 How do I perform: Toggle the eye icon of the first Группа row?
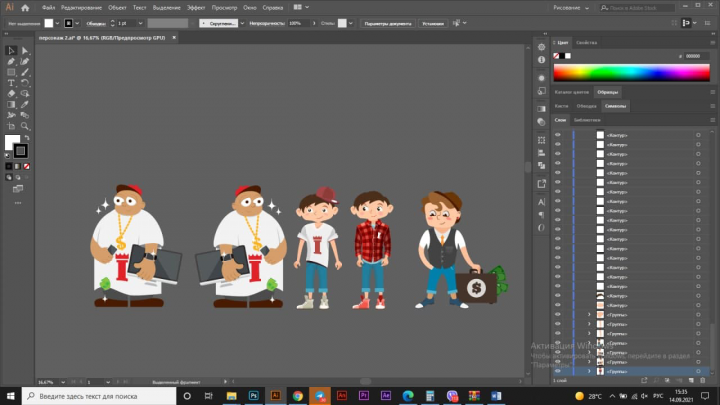coord(557,315)
